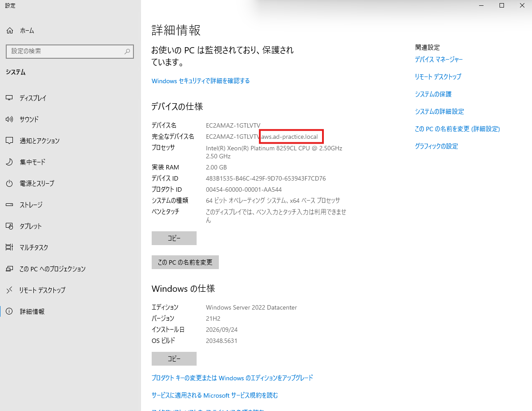Click OS build 20348.5631 value
Viewport: 532px width, 411px height.
(x=222, y=341)
